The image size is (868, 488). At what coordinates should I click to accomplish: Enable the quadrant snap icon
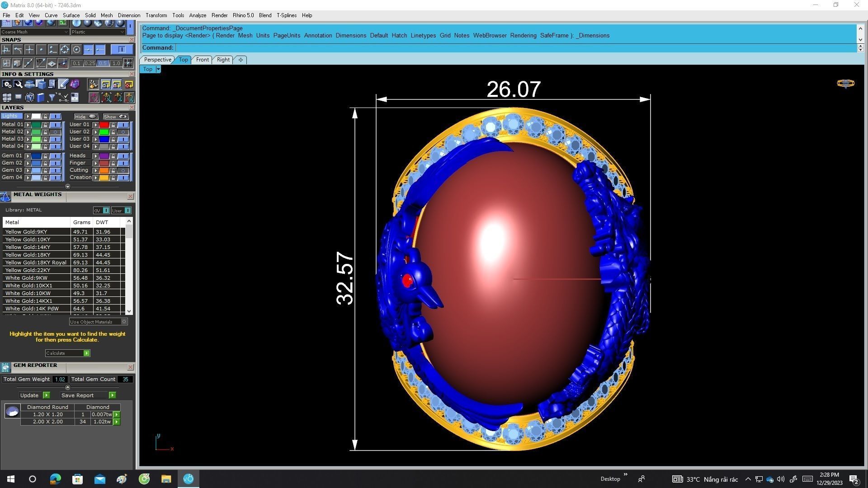click(64, 50)
